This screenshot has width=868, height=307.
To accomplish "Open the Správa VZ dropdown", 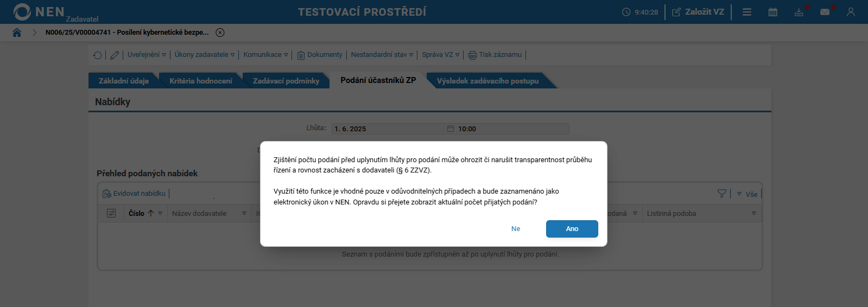I will (x=441, y=55).
